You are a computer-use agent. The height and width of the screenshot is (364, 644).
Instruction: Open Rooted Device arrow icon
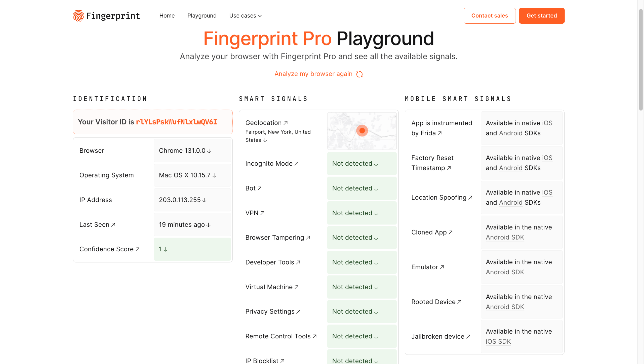(459, 302)
